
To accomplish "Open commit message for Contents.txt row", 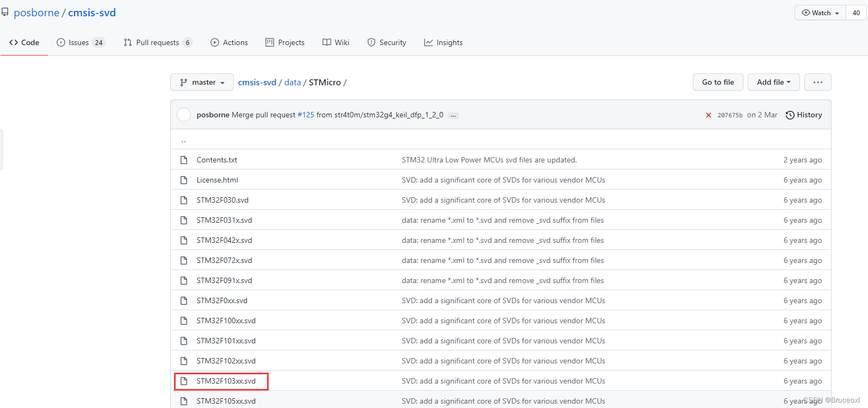I will [489, 160].
